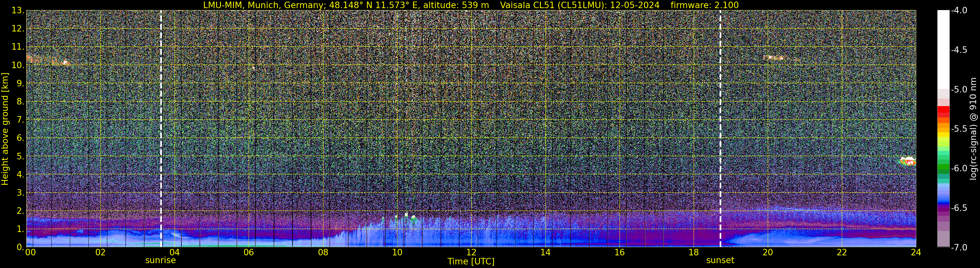Click the x-axis tick label '10'

click(x=397, y=252)
